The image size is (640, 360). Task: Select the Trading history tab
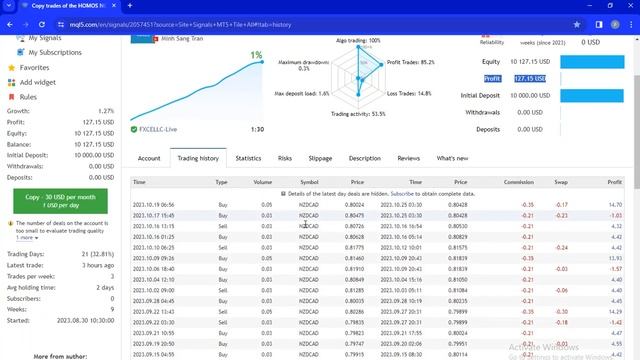(x=198, y=158)
